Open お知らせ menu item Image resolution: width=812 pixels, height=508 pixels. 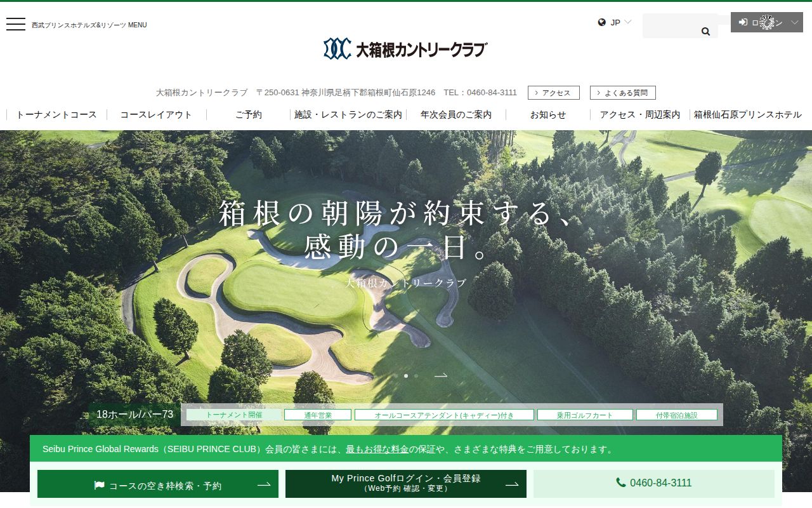click(548, 115)
